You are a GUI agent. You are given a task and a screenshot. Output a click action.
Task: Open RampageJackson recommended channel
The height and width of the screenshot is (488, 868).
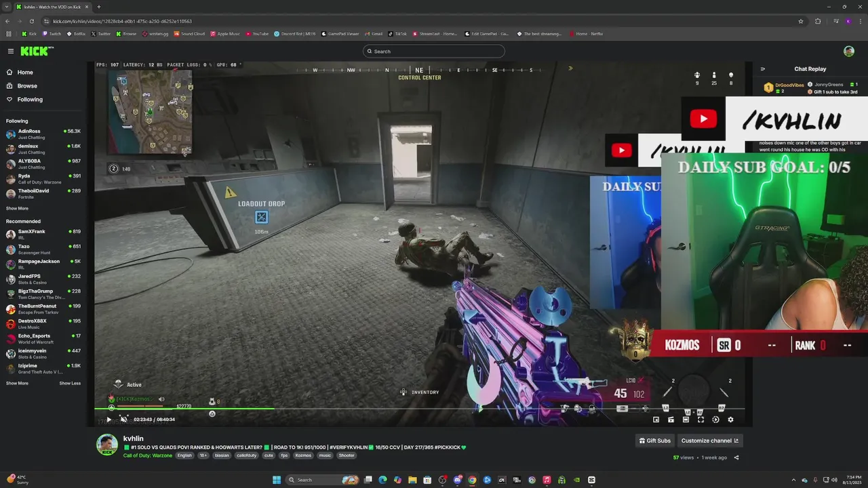point(43,264)
